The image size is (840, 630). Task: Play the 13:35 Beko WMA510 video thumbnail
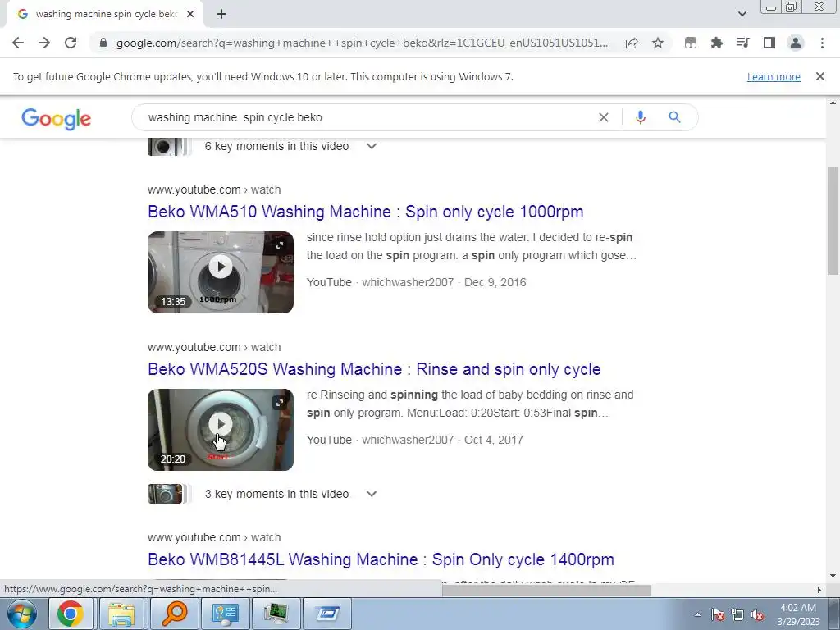(221, 272)
